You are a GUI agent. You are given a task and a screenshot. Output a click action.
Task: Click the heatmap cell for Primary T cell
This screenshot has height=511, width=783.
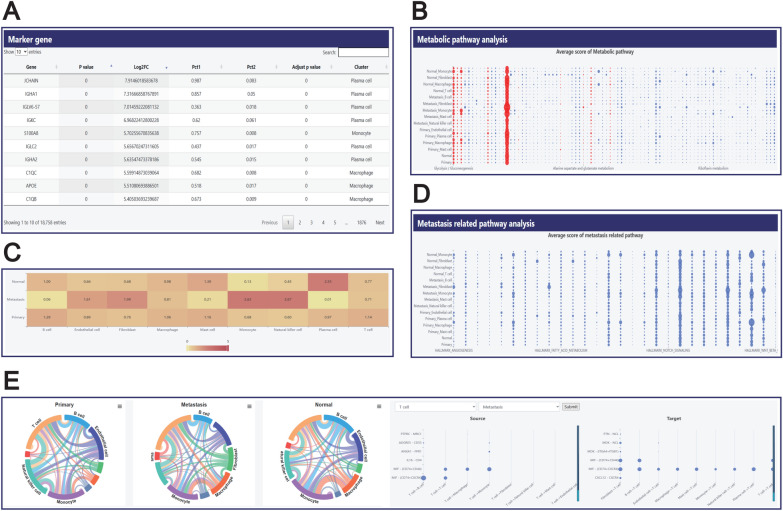368,317
